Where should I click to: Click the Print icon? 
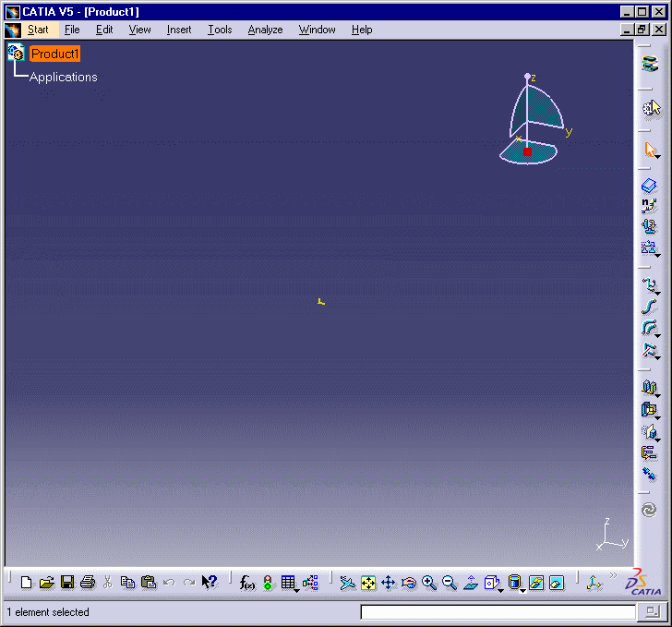[x=87, y=583]
